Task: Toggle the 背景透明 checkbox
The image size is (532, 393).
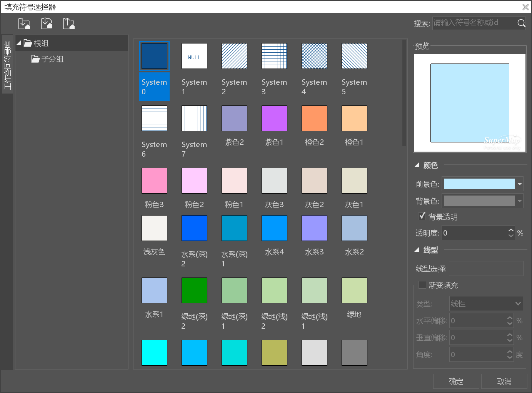Action: pos(422,216)
